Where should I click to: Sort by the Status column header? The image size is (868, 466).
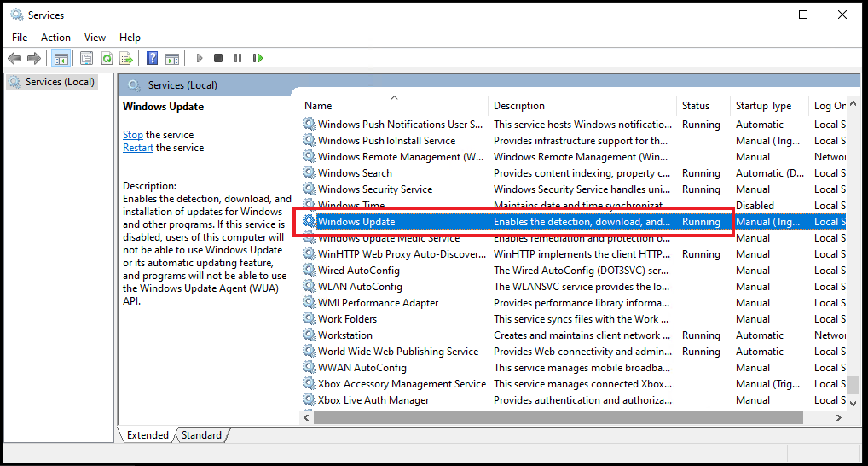(703, 105)
